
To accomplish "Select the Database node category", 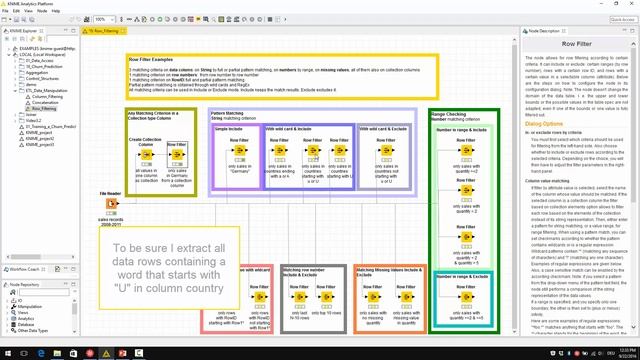I will coord(26,325).
